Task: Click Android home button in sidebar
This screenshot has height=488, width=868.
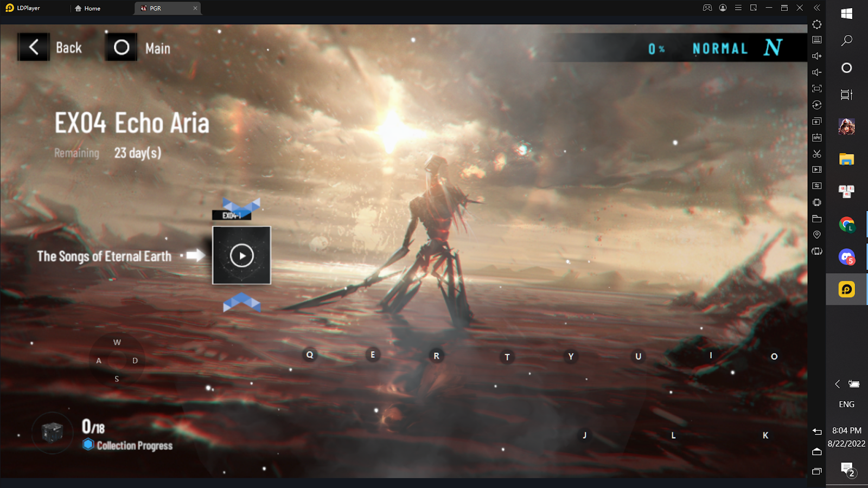Action: click(x=817, y=451)
